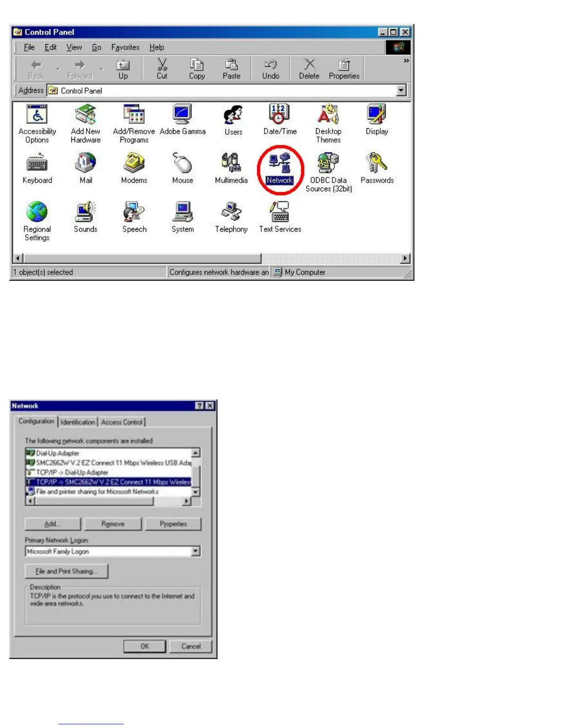Select the Multimedia icon
The image size is (563, 728).
[231, 169]
